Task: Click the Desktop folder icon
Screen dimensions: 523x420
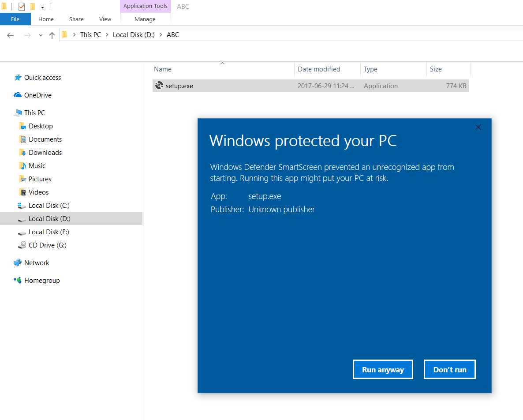Action: click(22, 126)
